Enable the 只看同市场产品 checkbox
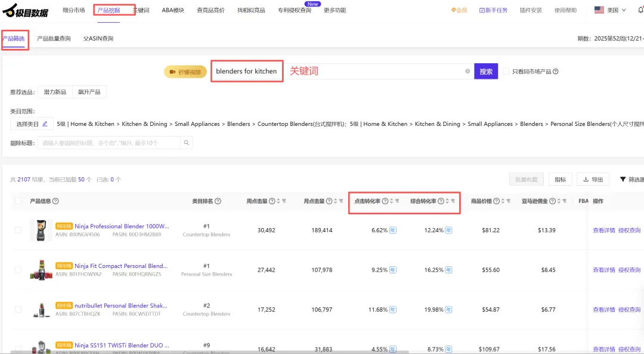 506,72
